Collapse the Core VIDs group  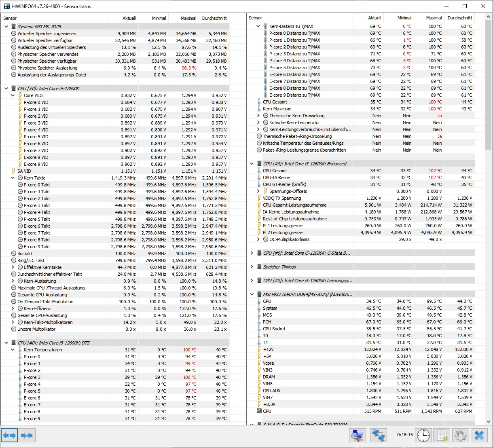(13, 95)
